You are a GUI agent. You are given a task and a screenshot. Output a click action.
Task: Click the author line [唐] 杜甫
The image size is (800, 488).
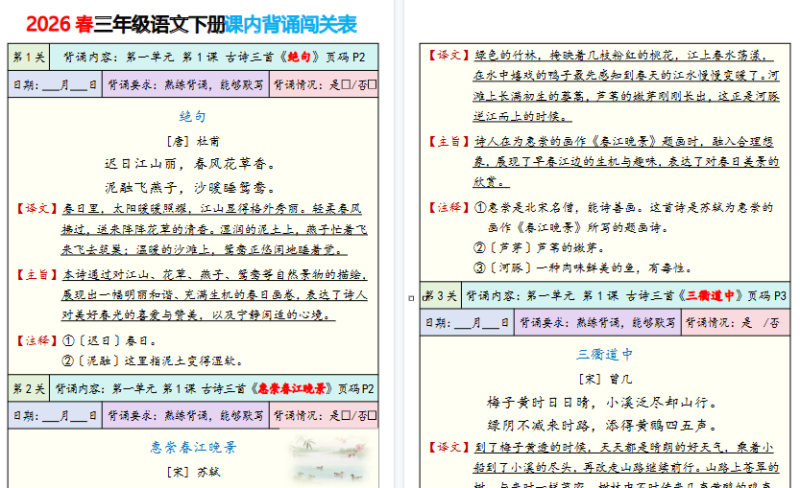click(x=193, y=141)
